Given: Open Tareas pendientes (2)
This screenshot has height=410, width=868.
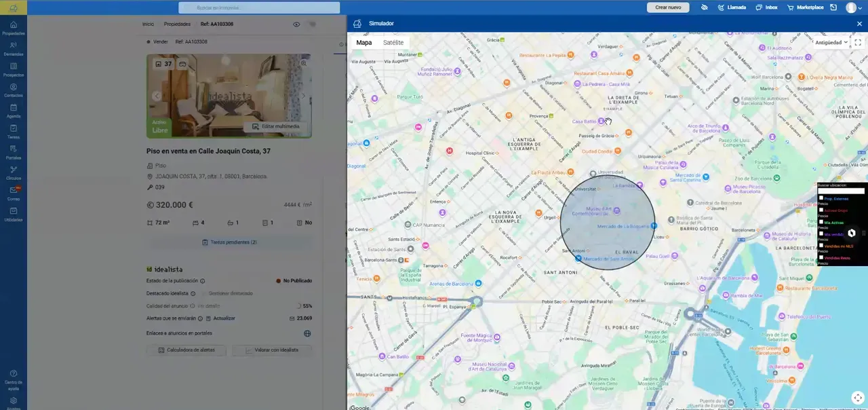Looking at the screenshot, I should point(229,242).
